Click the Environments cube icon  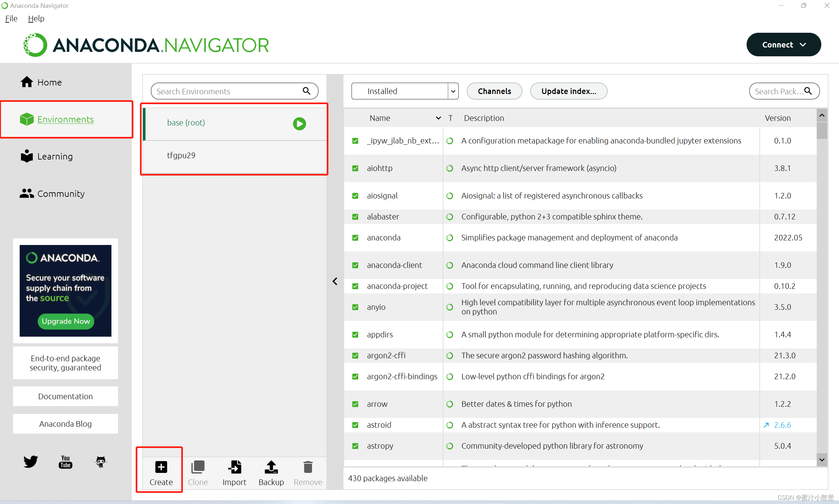click(27, 119)
